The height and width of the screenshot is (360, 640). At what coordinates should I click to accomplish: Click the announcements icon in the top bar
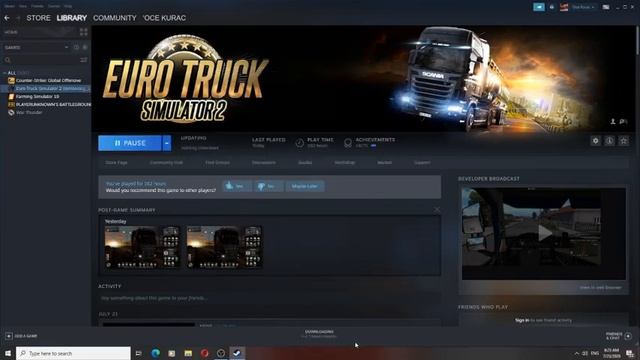[539, 7]
